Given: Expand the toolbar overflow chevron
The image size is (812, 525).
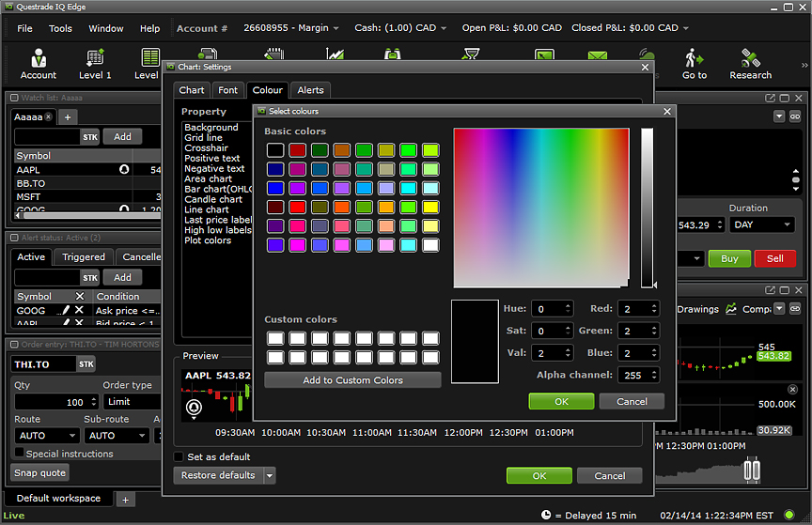Looking at the screenshot, I should [x=804, y=65].
